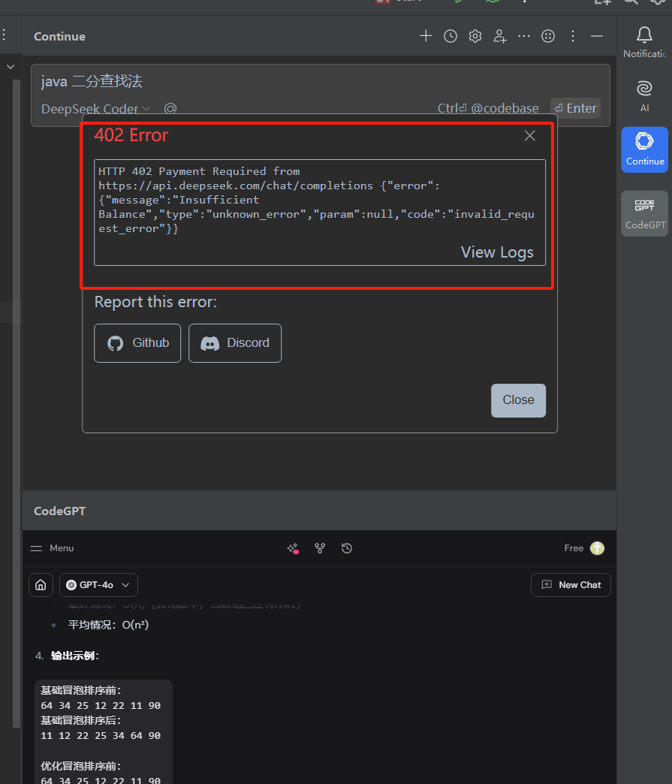Viewport: 672px width, 784px height.
Task: Expand the GPT-4o model dropdown
Action: tap(98, 585)
